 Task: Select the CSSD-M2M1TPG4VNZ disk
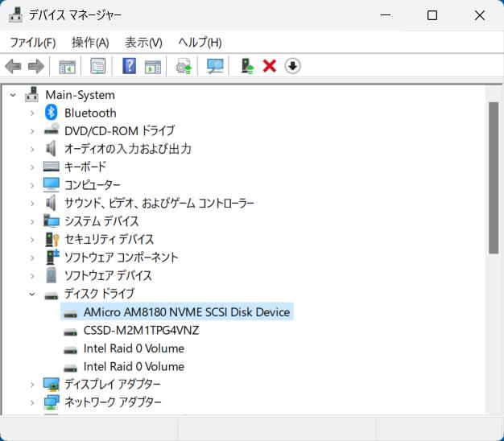click(x=141, y=330)
